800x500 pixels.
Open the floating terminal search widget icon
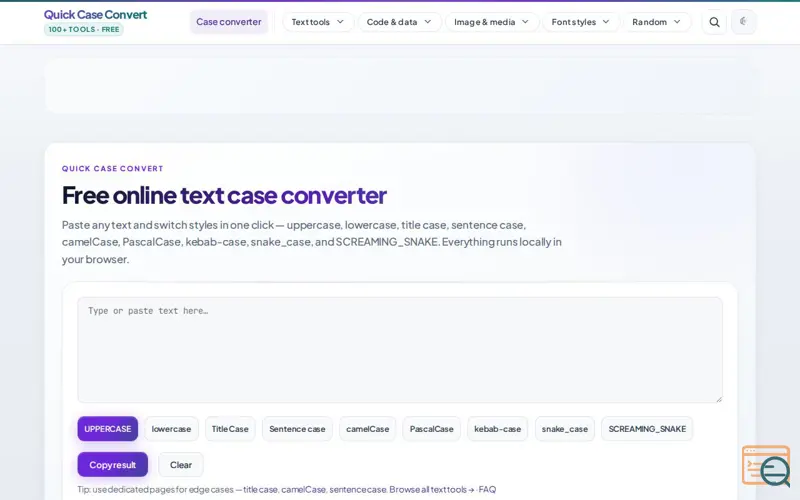[x=766, y=465]
